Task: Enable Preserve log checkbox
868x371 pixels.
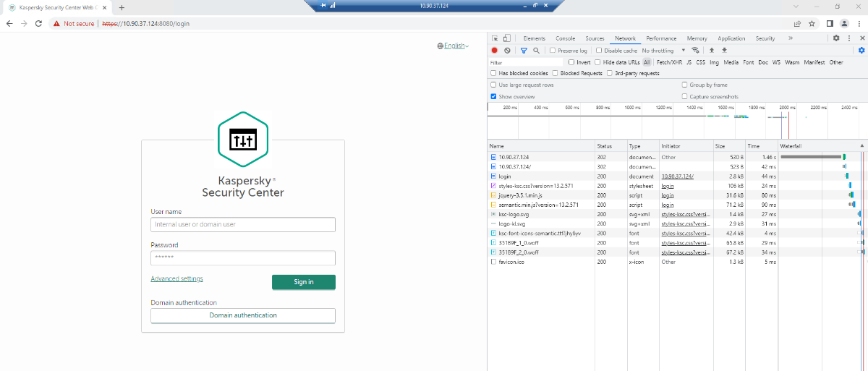Action: 553,51
